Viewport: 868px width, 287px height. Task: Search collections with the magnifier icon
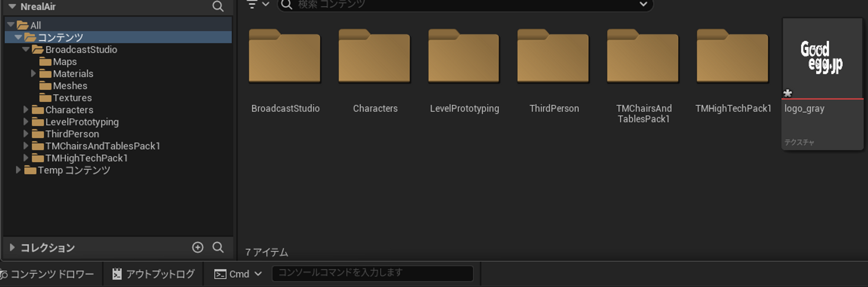coord(218,247)
